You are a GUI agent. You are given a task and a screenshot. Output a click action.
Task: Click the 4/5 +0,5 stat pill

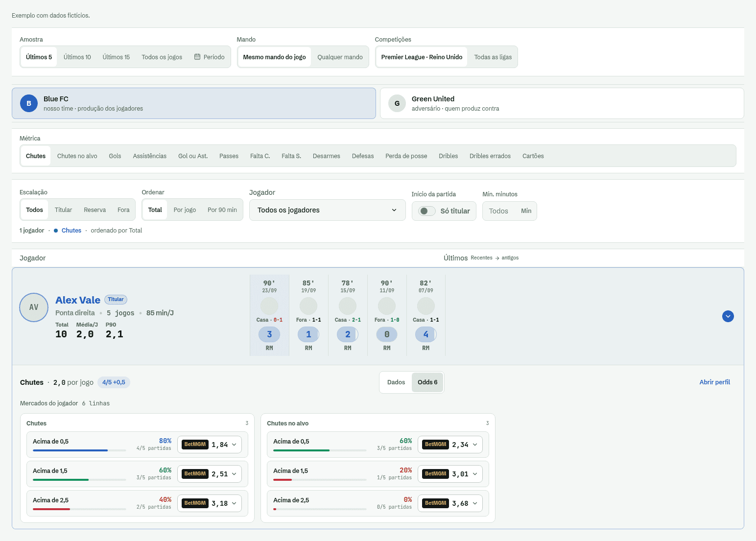click(x=114, y=382)
